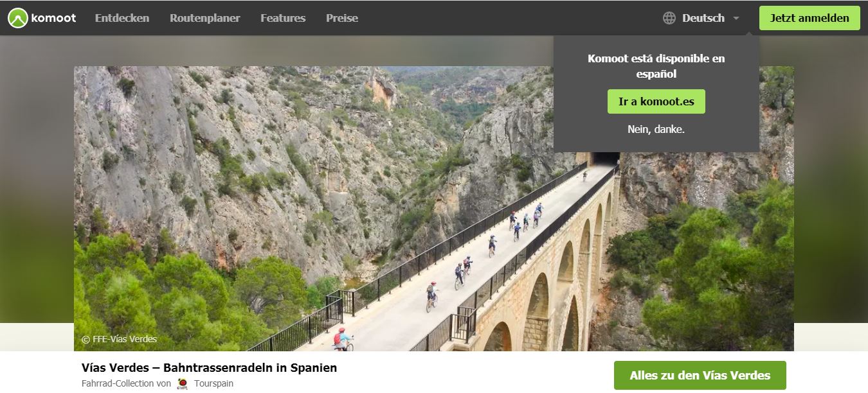Click the Fahrrad-Collection von label

click(x=126, y=383)
